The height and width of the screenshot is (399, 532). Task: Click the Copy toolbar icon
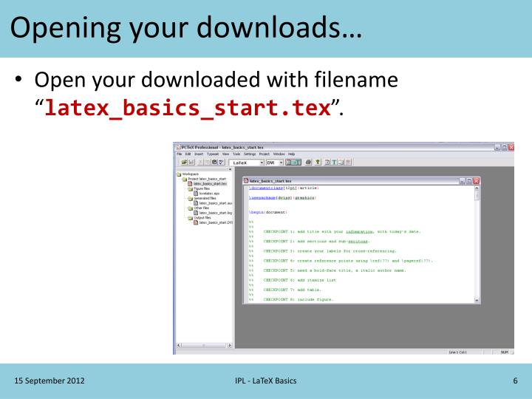coord(208,162)
